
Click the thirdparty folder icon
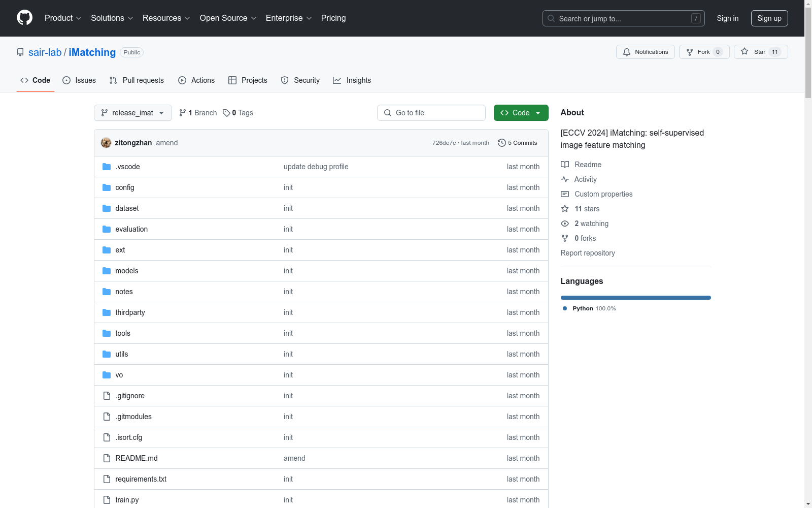point(107,312)
